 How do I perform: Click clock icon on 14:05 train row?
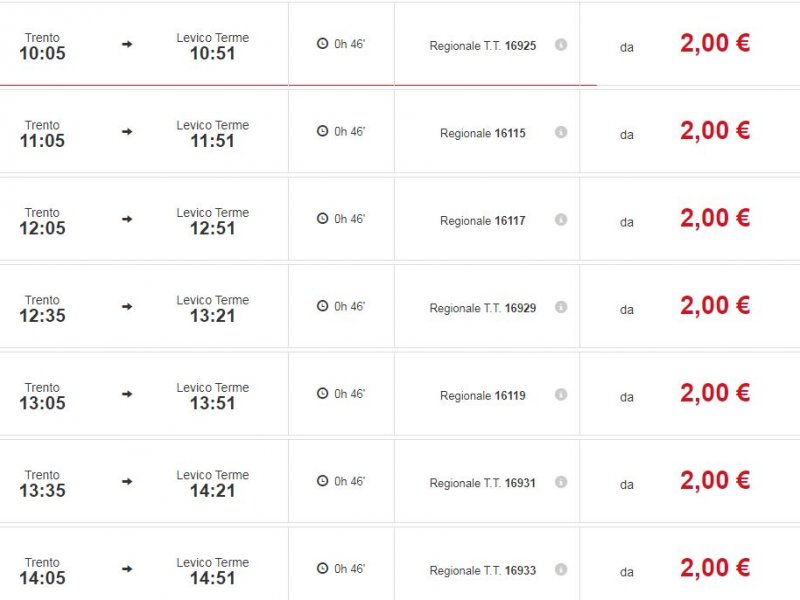tap(322, 568)
